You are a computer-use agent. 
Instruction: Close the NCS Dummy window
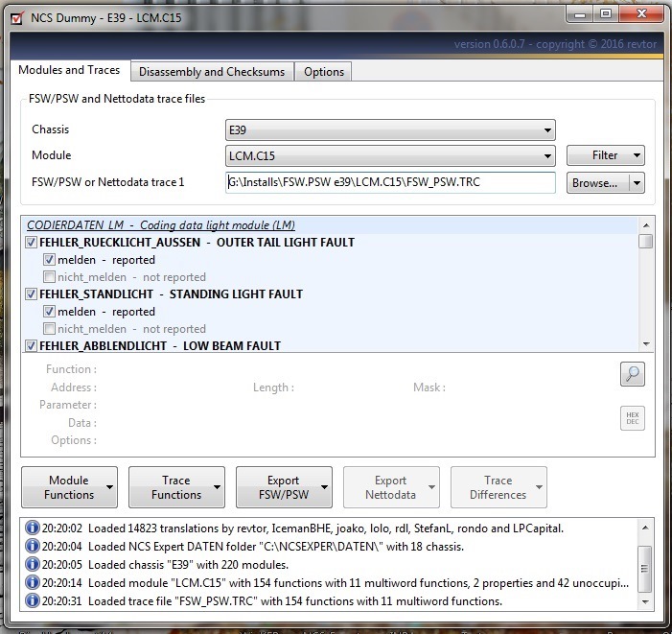(641, 14)
